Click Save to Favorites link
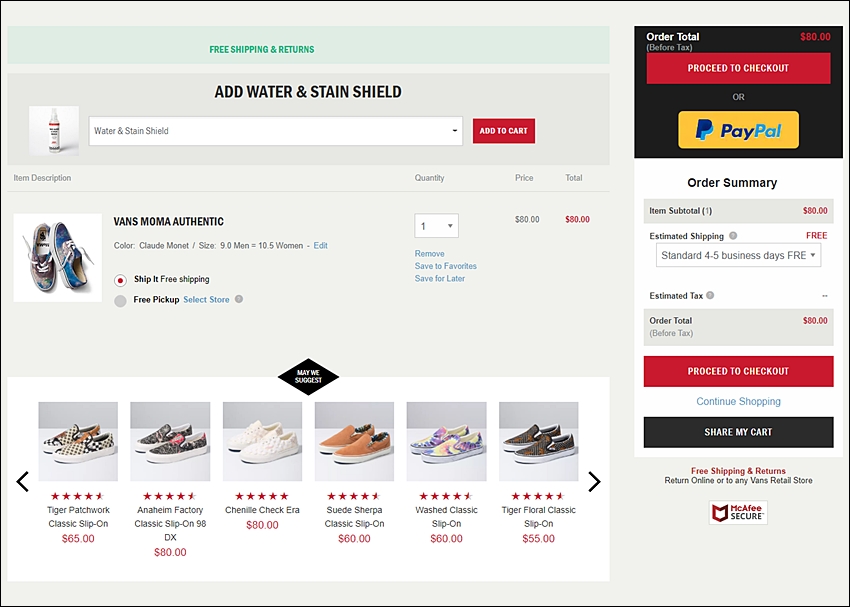The image size is (850, 607). (x=446, y=266)
